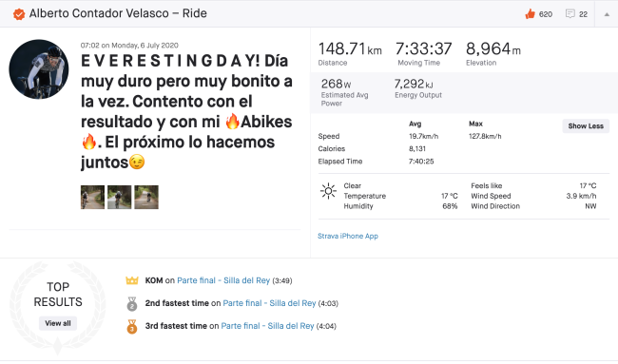The width and height of the screenshot is (618, 364).
Task: Click the sun weather icon
Action: (328, 191)
